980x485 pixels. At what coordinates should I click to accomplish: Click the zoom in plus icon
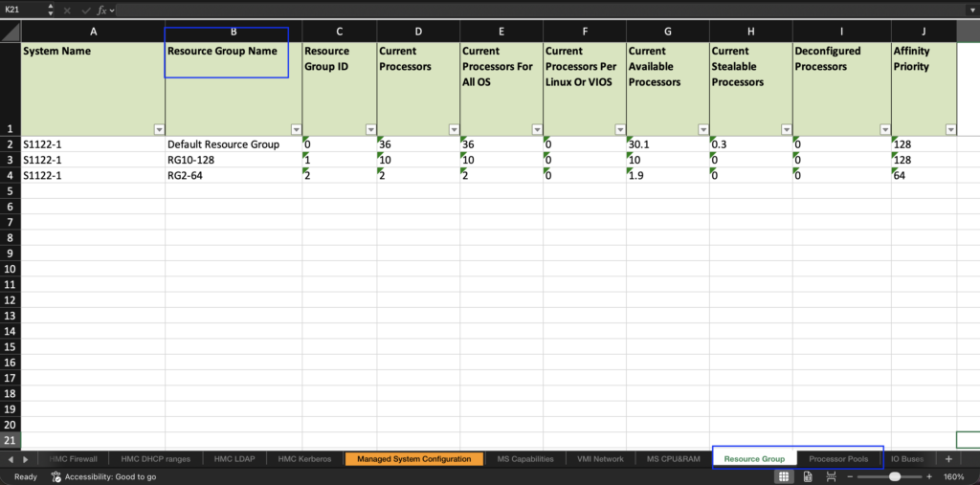928,476
